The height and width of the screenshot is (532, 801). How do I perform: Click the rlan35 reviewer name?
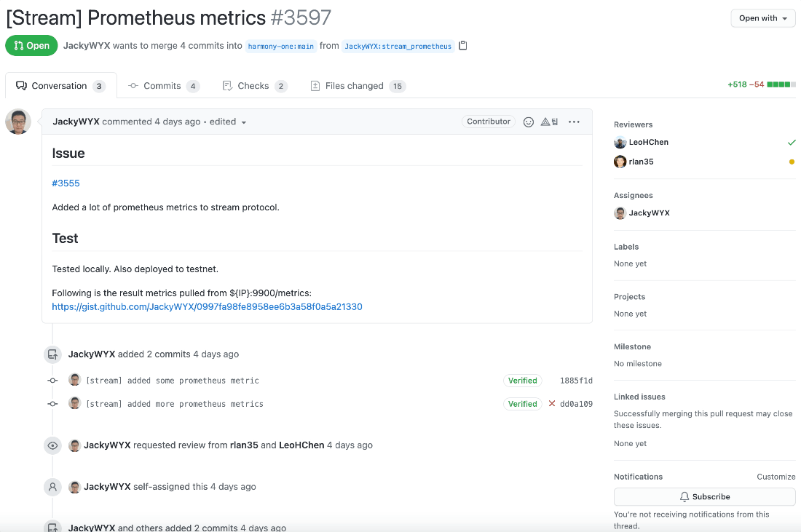(641, 162)
